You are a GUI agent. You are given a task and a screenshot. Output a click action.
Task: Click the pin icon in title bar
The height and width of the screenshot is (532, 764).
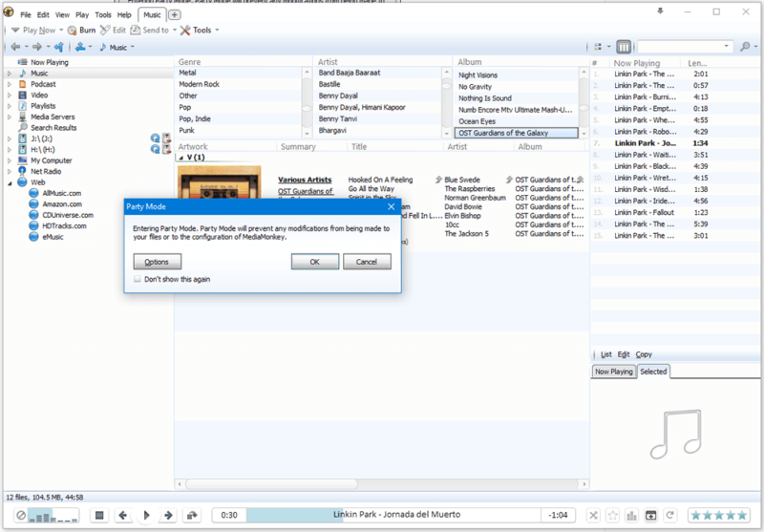(660, 11)
